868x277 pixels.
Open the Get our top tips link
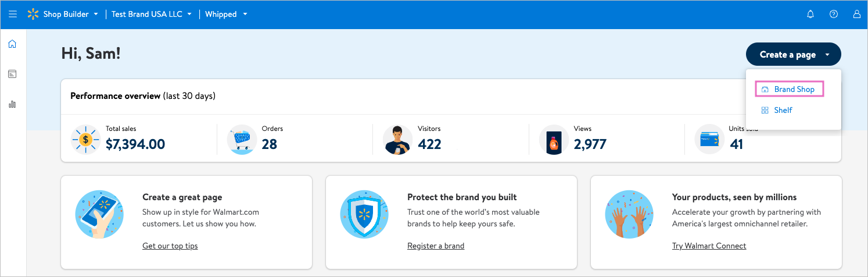(170, 246)
